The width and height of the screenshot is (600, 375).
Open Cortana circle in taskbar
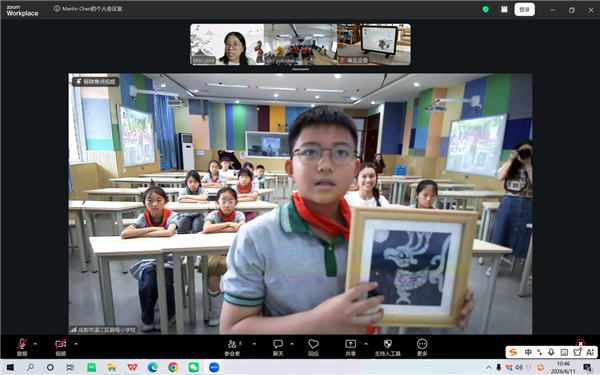[x=50, y=367]
